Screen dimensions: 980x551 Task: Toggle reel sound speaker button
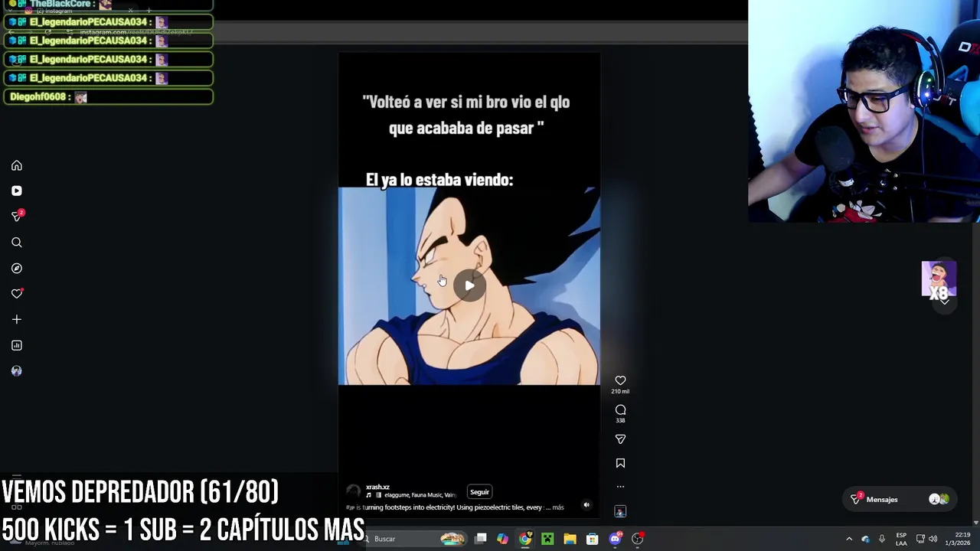586,505
